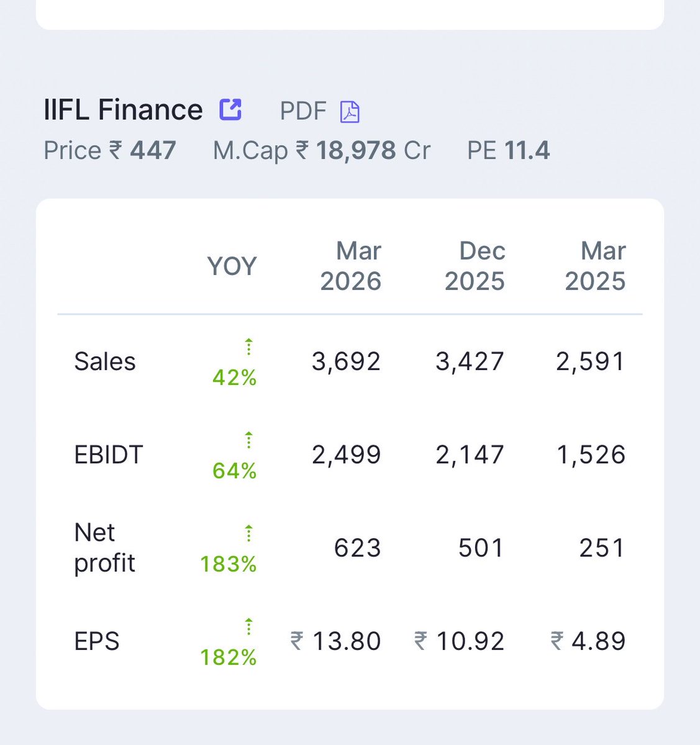The height and width of the screenshot is (745, 700).
Task: Click the Mar 2026 sales value 3,692
Action: [346, 361]
